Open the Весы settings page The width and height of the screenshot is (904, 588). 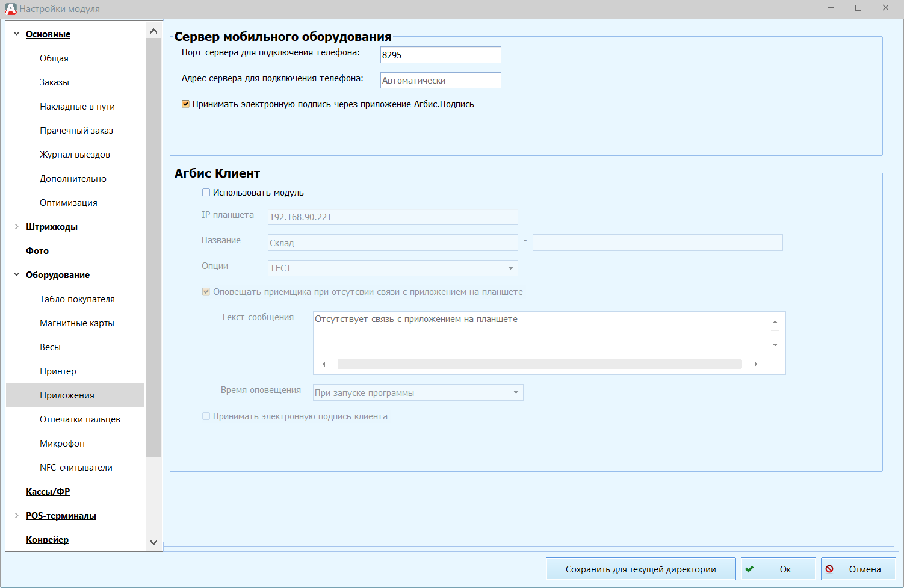pos(50,347)
